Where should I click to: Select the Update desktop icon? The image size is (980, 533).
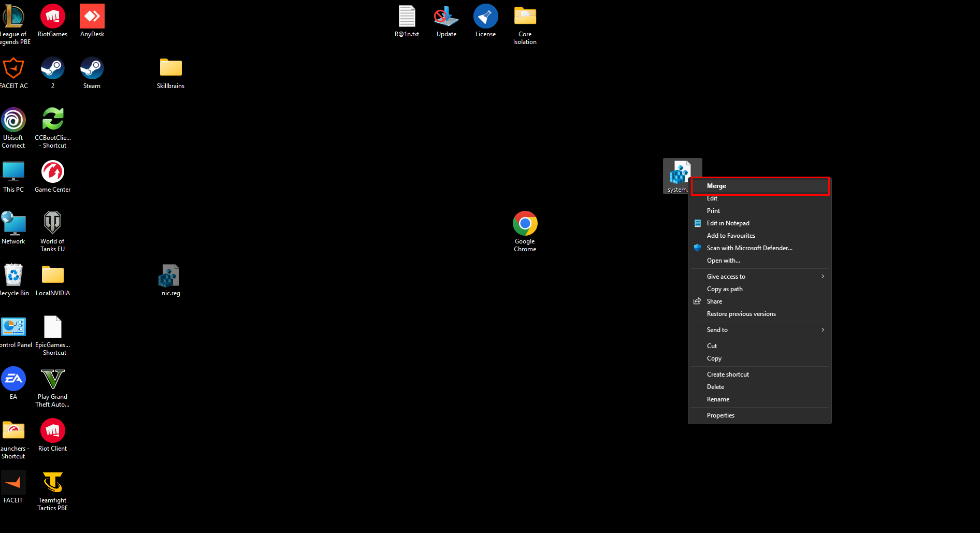point(446,21)
